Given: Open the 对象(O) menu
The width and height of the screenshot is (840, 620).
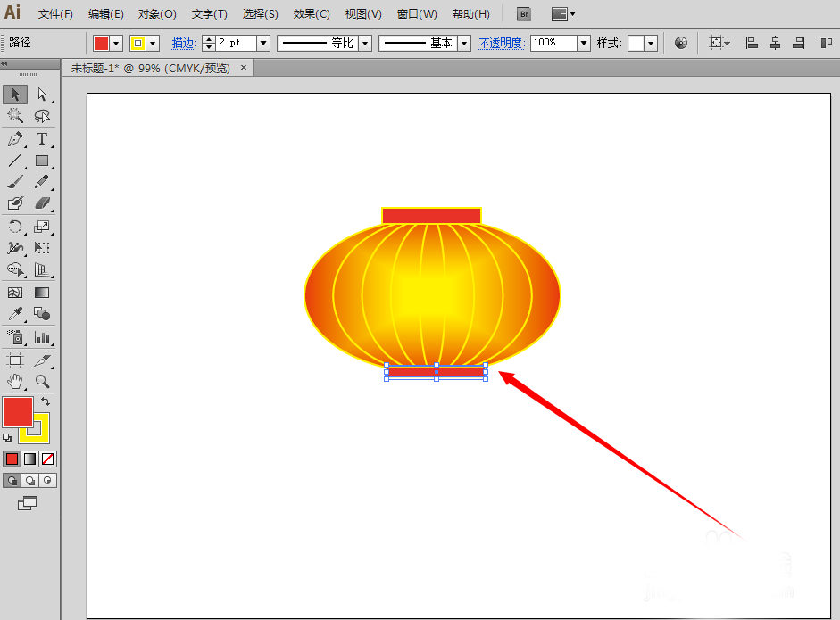Looking at the screenshot, I should (157, 14).
